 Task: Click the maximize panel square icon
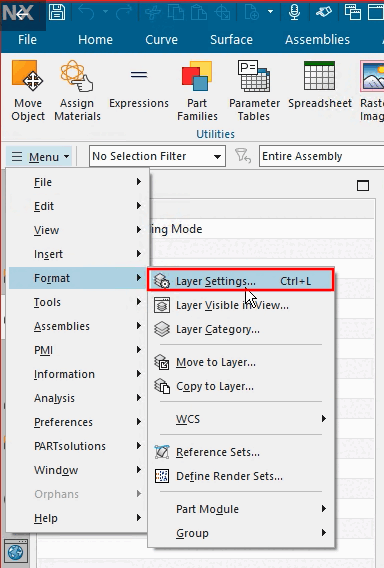(363, 185)
